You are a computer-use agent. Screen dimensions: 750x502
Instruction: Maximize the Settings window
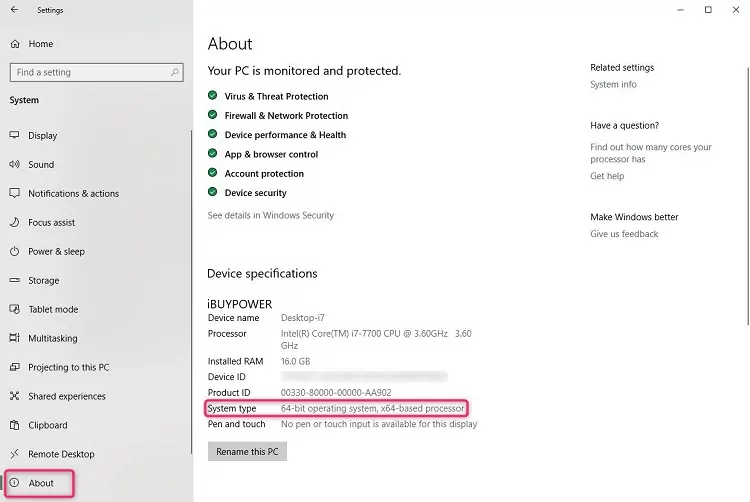tap(708, 10)
